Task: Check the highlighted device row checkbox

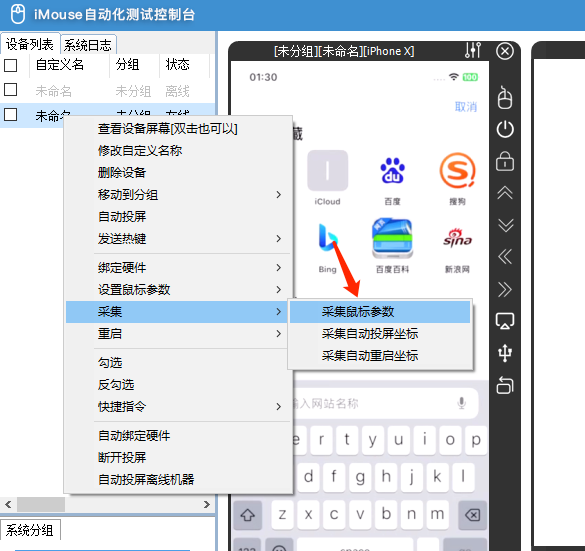Action: (x=10, y=115)
